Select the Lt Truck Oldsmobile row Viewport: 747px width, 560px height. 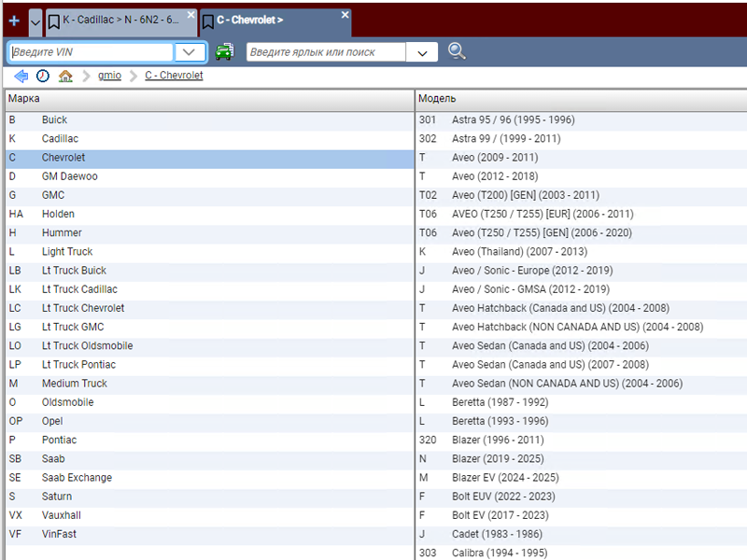[209, 345]
